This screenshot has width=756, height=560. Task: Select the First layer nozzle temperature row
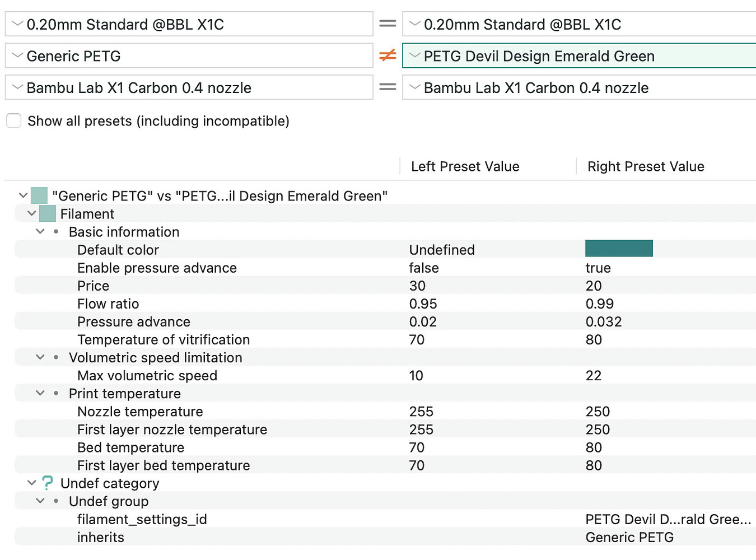pyautogui.click(x=385, y=429)
